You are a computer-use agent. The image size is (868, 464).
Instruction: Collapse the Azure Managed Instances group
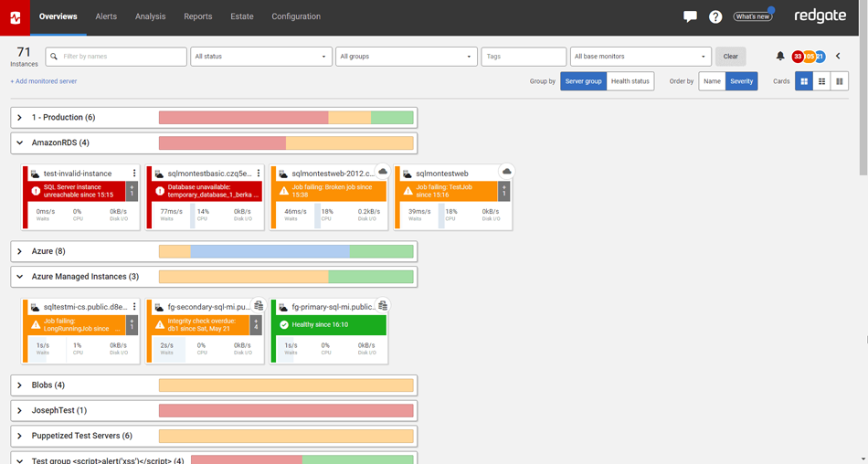(x=19, y=277)
